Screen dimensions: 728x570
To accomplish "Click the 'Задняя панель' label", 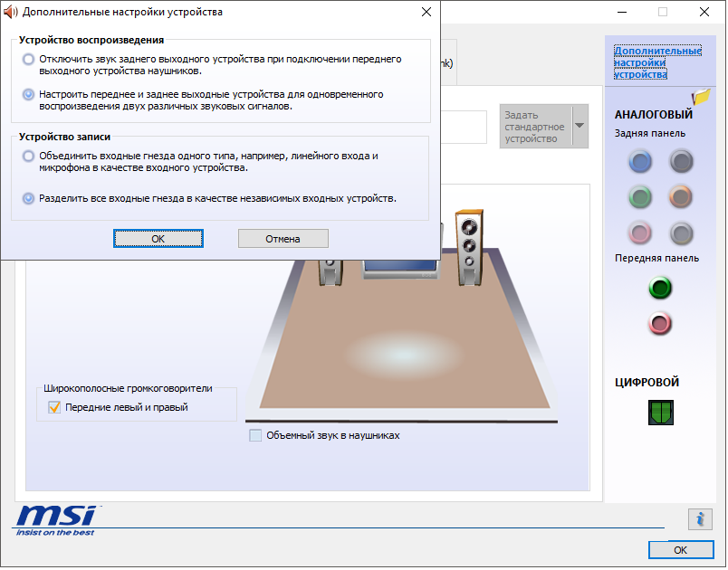I will click(649, 134).
